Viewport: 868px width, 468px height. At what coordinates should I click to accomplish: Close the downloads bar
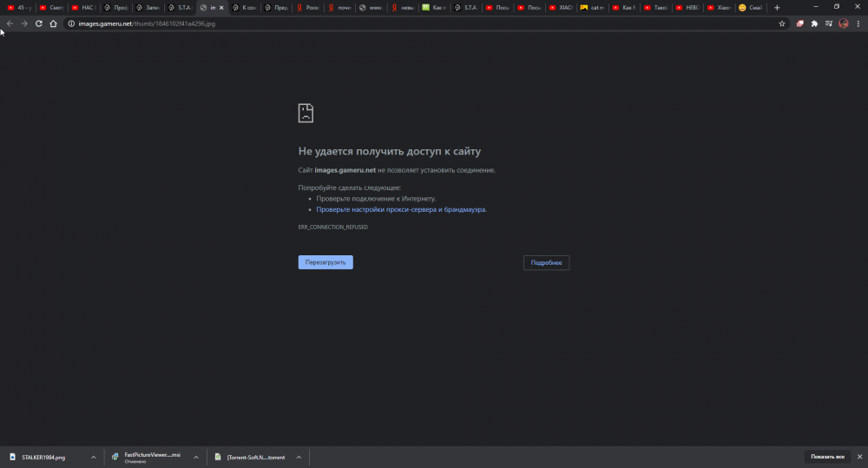(859, 457)
